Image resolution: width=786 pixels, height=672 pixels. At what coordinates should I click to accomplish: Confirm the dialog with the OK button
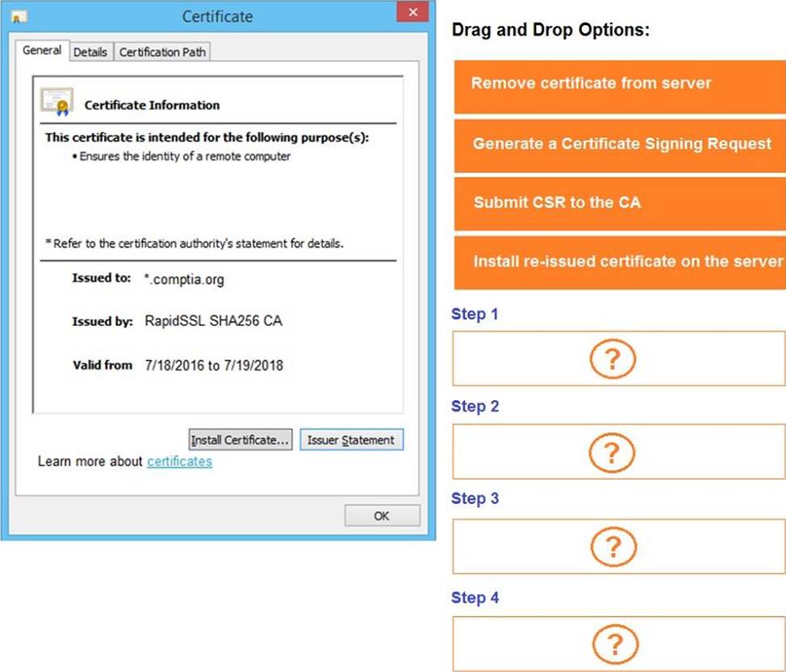pyautogui.click(x=382, y=516)
